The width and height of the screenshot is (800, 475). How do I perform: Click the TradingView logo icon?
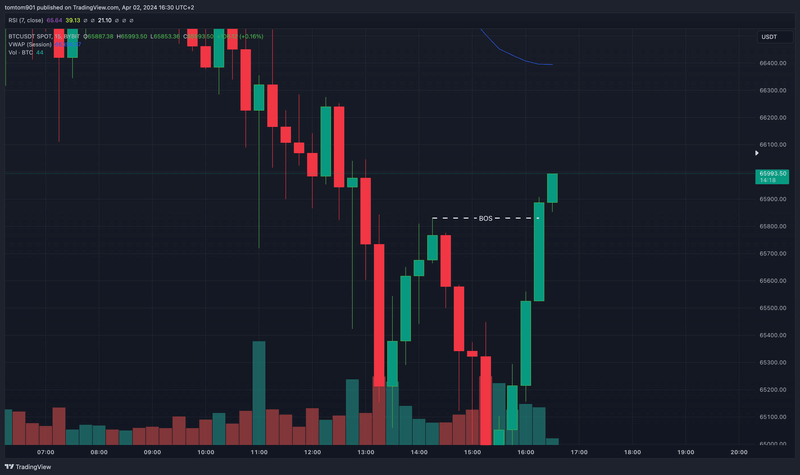(x=10, y=466)
